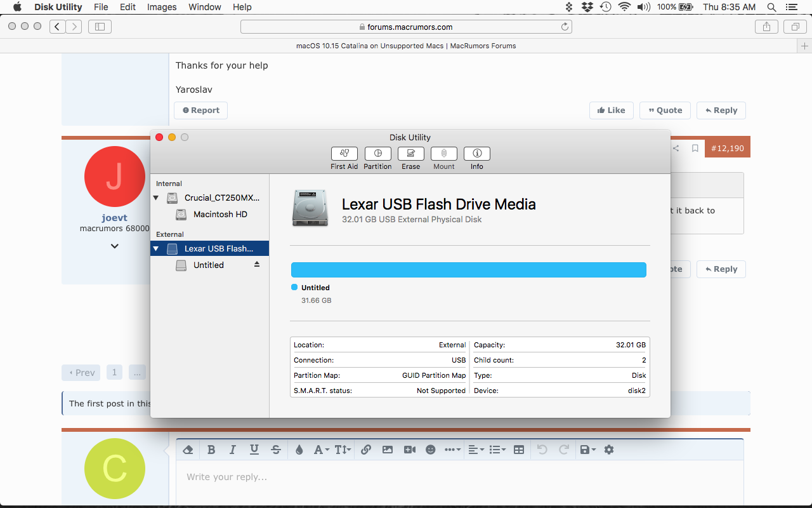Open the Apple menu
The width and height of the screenshot is (812, 508).
point(17,7)
